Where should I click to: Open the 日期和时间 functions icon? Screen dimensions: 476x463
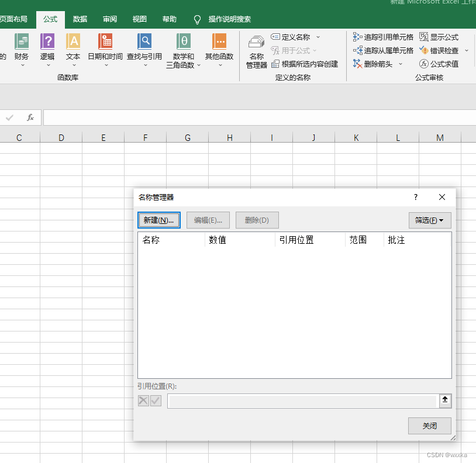[x=105, y=42]
